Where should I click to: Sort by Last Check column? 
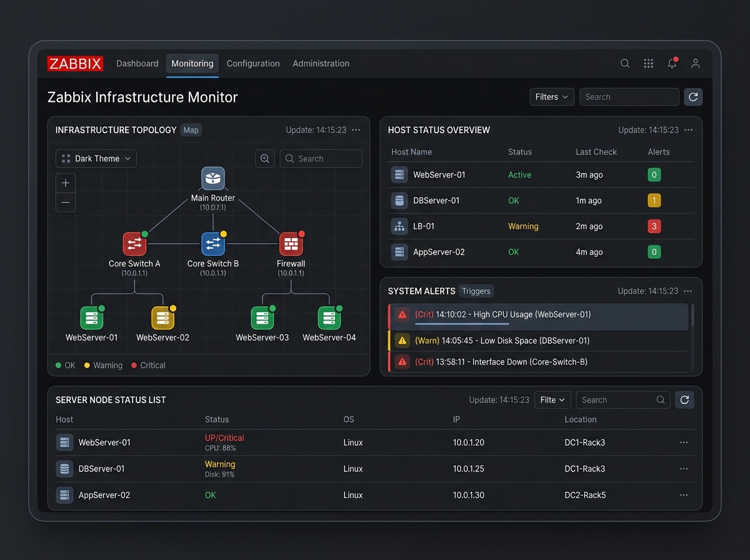point(596,152)
